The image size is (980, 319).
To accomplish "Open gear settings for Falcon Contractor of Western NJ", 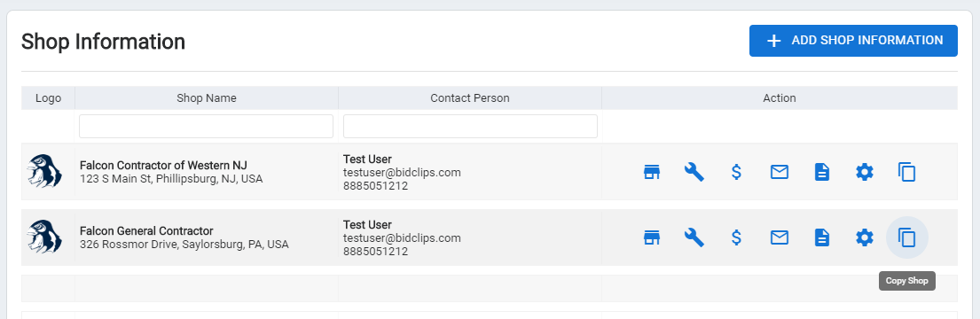I will coord(865,172).
